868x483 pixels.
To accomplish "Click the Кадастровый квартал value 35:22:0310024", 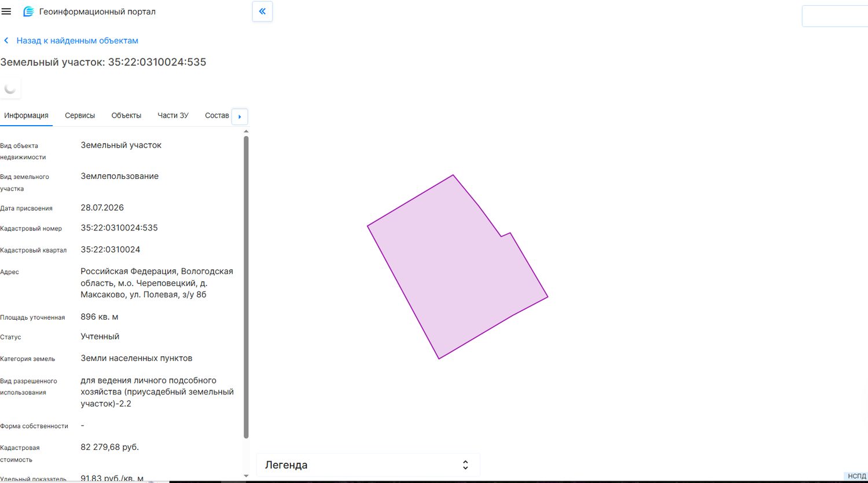I will pyautogui.click(x=111, y=250).
